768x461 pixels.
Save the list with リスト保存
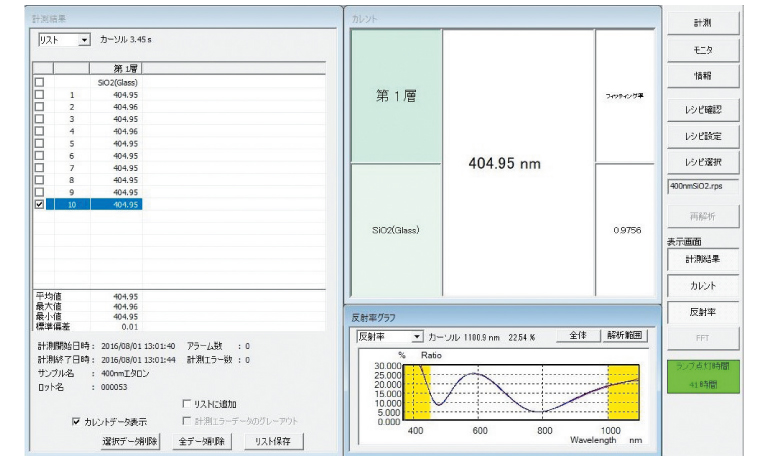[277, 441]
